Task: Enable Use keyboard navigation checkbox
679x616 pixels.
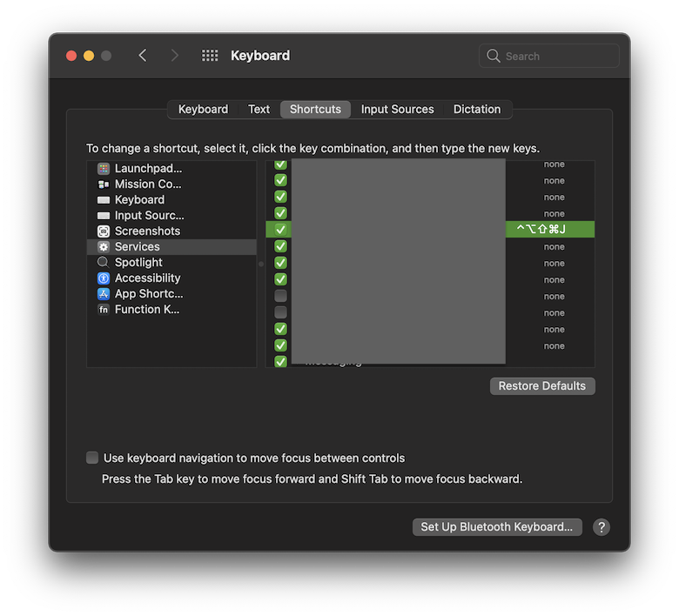Action: [91, 458]
